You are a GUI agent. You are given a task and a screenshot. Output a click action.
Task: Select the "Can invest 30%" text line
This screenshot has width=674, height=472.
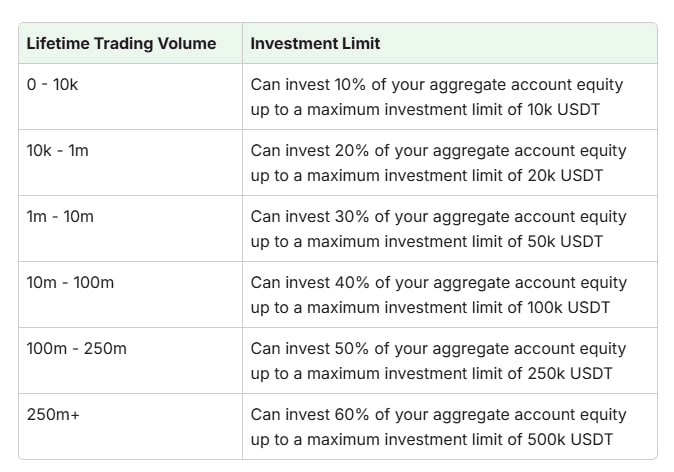438,216
